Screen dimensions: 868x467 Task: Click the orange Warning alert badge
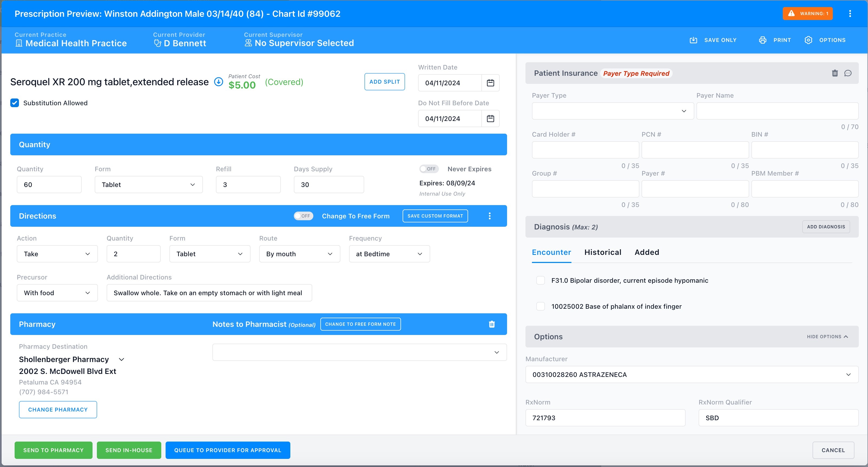tap(807, 14)
